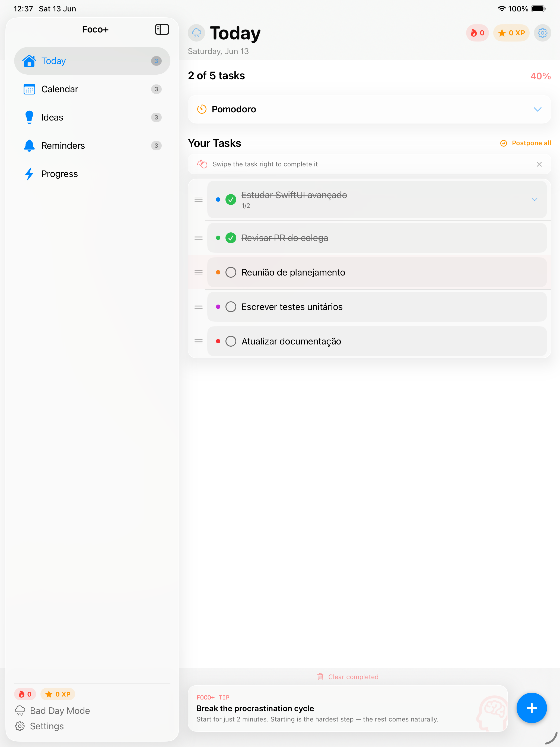Tap the Wi-Fi icon in status bar
Image resolution: width=560 pixels, height=747 pixels.
point(502,9)
